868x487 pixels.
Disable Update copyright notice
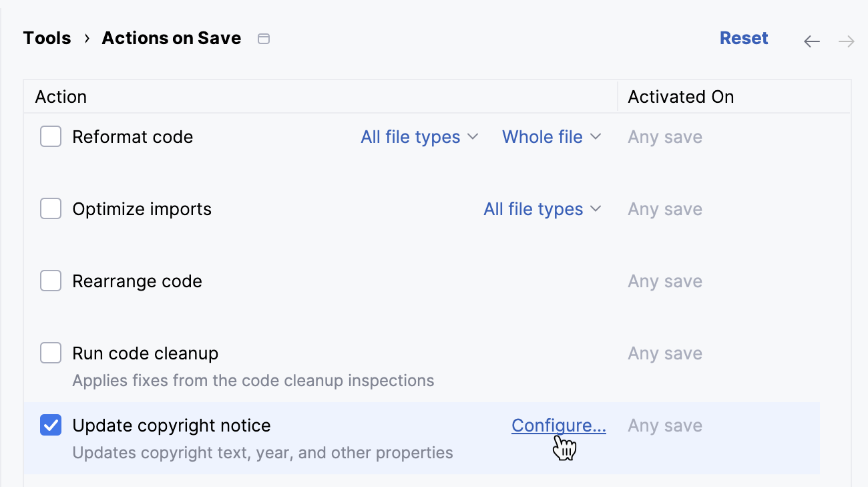coord(51,425)
